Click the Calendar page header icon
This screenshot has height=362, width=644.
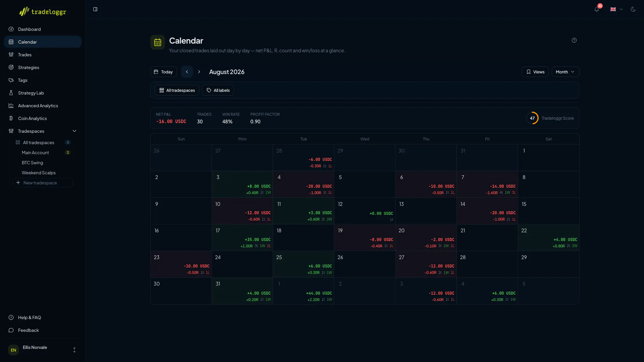[158, 42]
